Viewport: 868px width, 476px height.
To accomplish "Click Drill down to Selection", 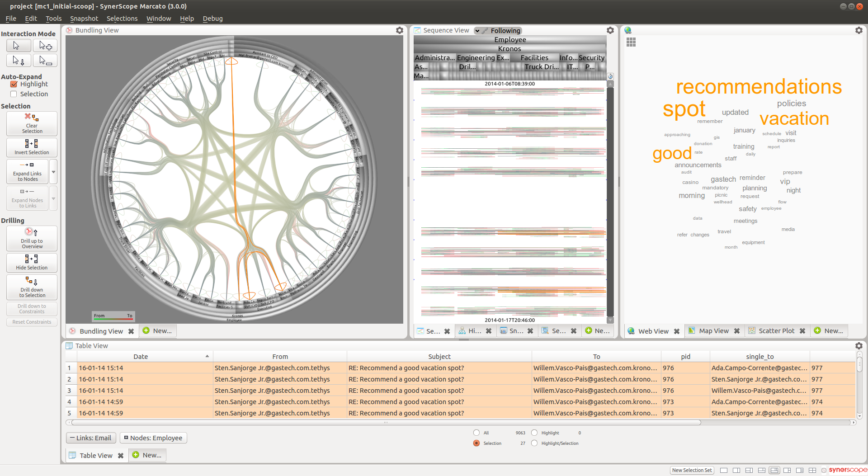I will pyautogui.click(x=32, y=287).
